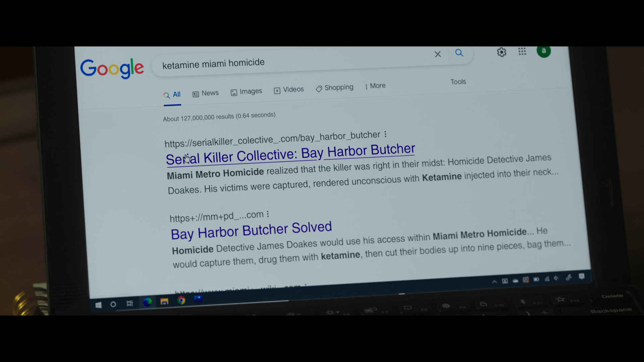
Task: Click the Windows Start button
Action: [x=98, y=305]
